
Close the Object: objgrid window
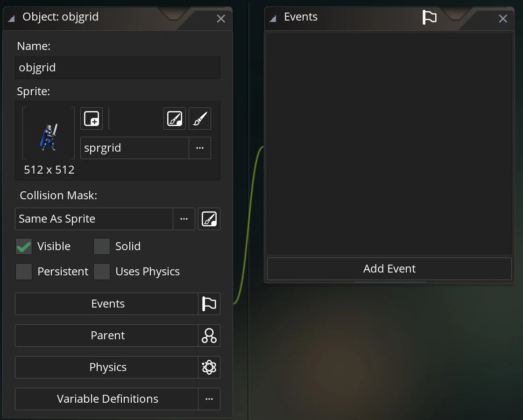coord(221,19)
